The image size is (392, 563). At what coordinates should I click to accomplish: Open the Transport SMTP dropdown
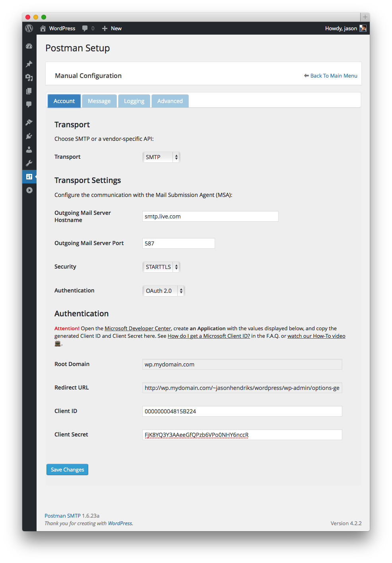pyautogui.click(x=161, y=157)
